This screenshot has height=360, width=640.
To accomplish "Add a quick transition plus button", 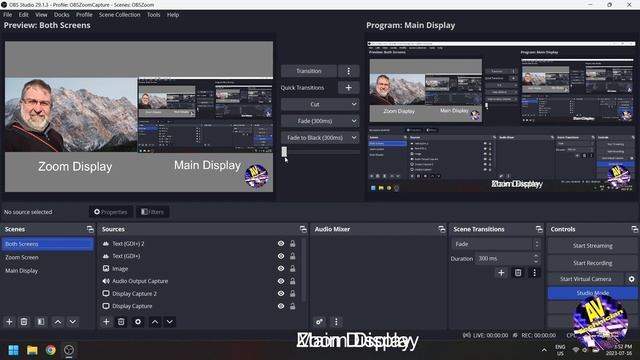I will coord(349,87).
